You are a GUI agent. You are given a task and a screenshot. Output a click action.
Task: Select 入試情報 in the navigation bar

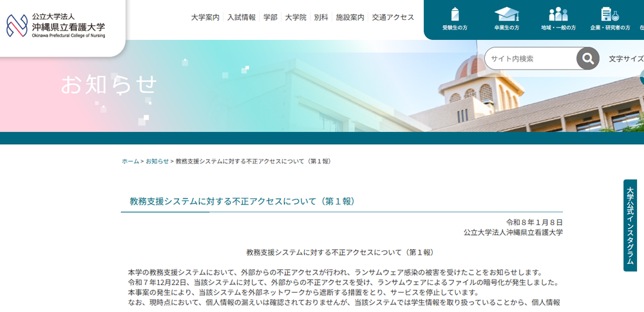(241, 17)
